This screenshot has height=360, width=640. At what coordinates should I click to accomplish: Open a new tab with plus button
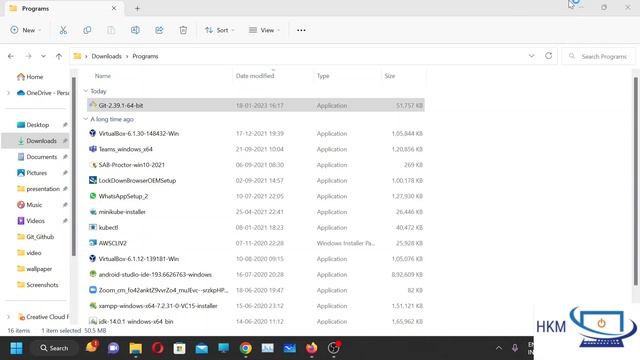point(137,8)
